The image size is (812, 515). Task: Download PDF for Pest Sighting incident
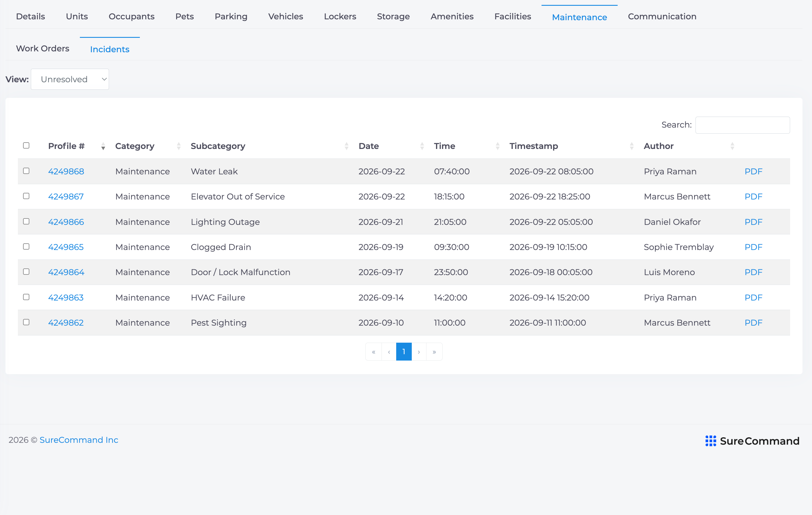coord(753,323)
